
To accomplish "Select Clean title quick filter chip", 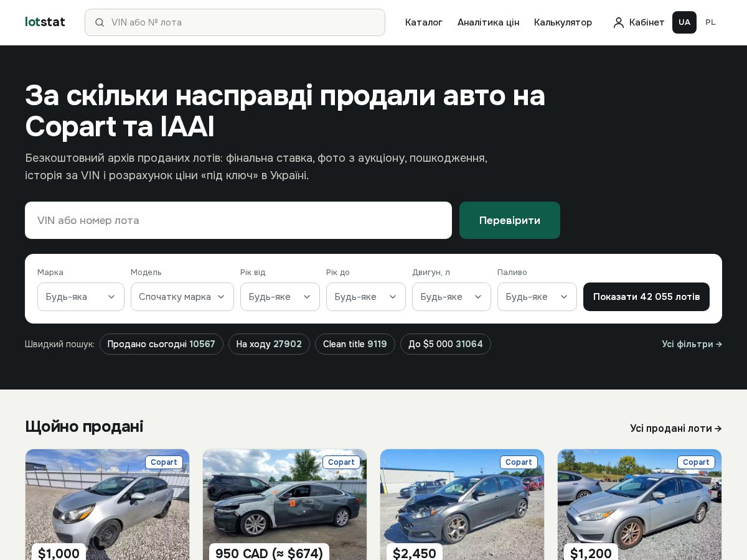I will [x=355, y=344].
